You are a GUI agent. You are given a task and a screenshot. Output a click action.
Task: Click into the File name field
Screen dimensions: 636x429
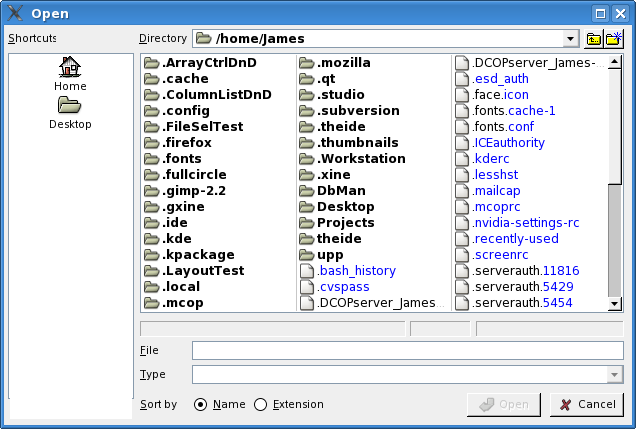pos(407,351)
